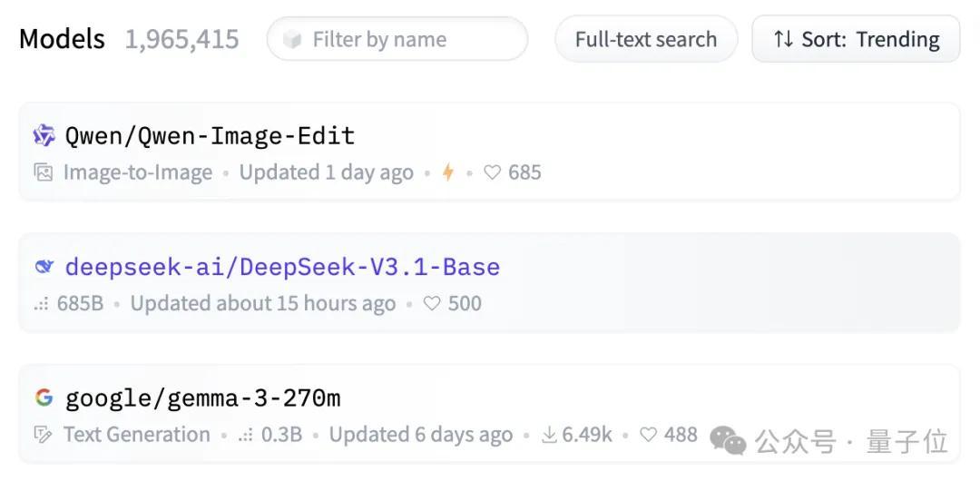The height and width of the screenshot is (481, 980).
Task: Click the cube icon in filter field
Action: click(292, 40)
